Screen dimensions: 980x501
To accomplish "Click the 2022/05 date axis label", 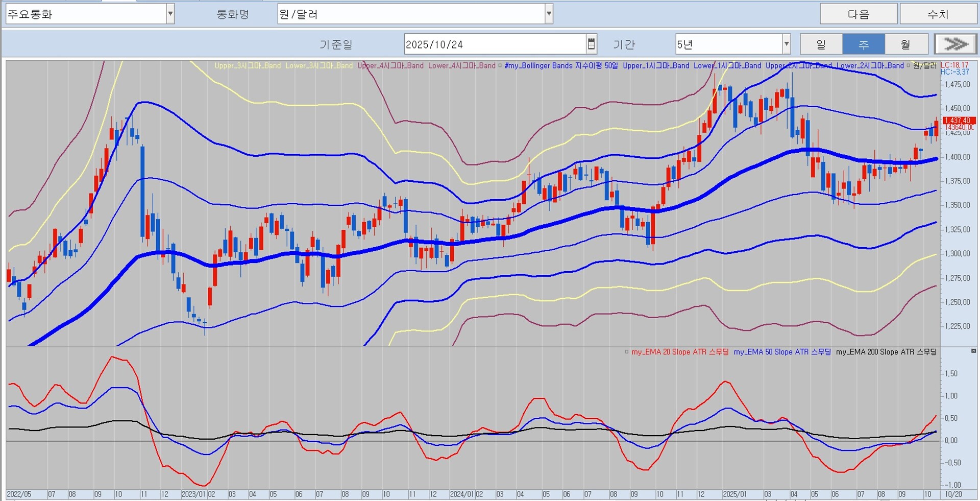I will 19,494.
